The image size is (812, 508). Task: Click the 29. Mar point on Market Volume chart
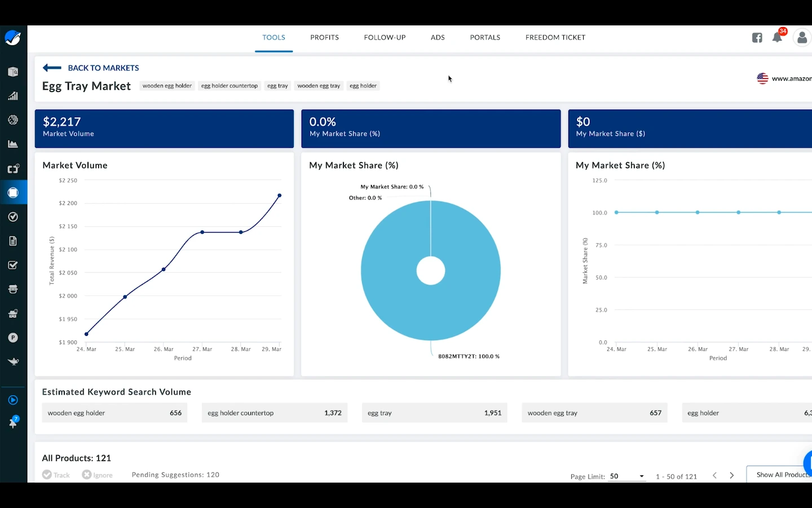(279, 196)
